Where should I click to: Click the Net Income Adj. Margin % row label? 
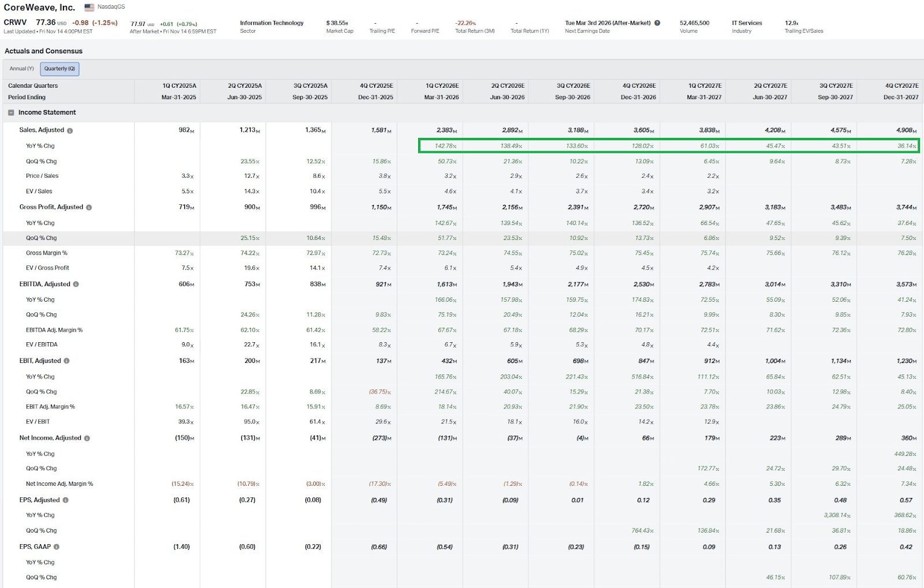click(59, 484)
